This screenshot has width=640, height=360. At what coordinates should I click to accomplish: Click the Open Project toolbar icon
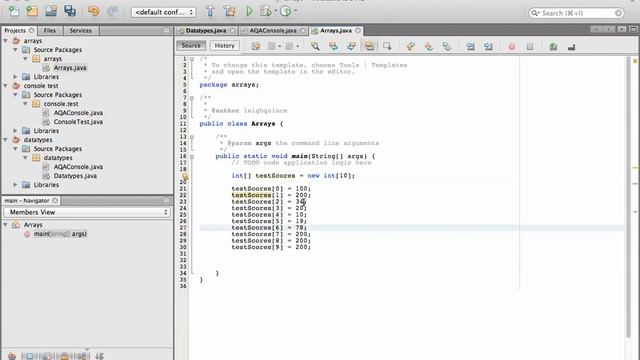pos(51,11)
